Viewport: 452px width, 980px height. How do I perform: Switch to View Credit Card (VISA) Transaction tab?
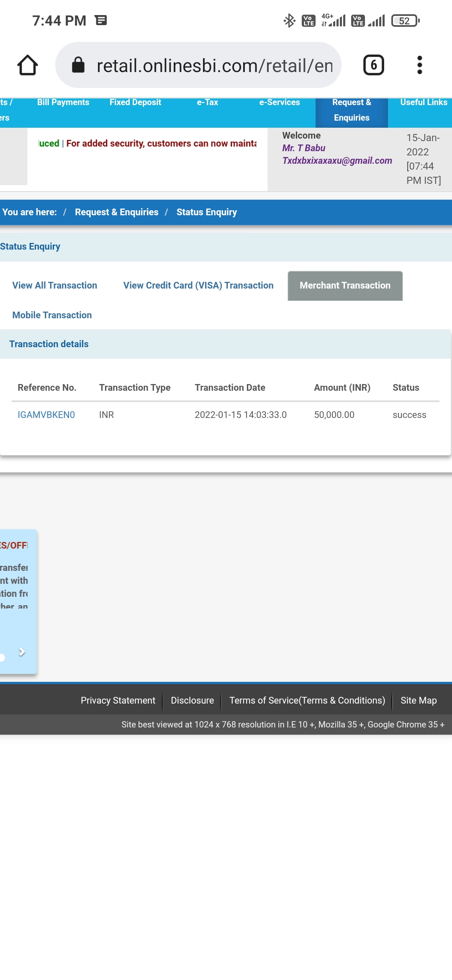[x=198, y=286]
